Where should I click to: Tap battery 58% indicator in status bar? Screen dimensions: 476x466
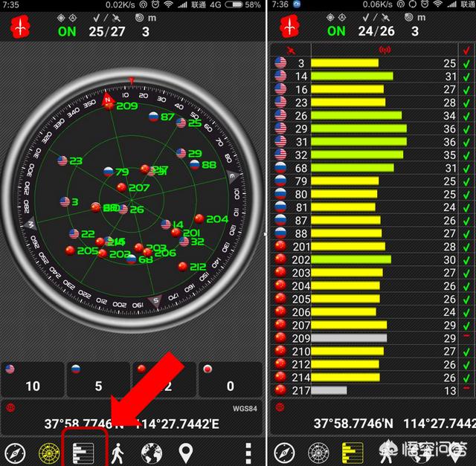click(x=242, y=5)
